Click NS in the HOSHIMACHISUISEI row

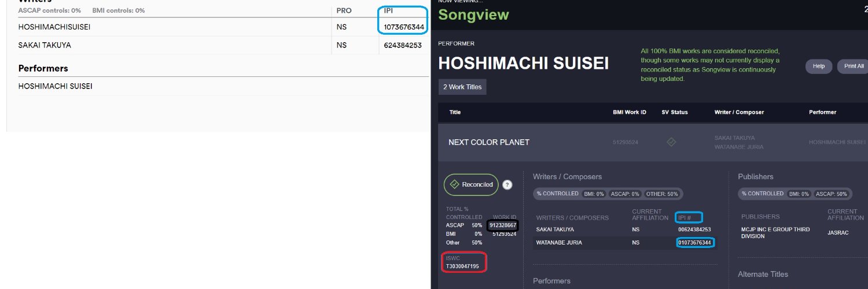(x=341, y=27)
